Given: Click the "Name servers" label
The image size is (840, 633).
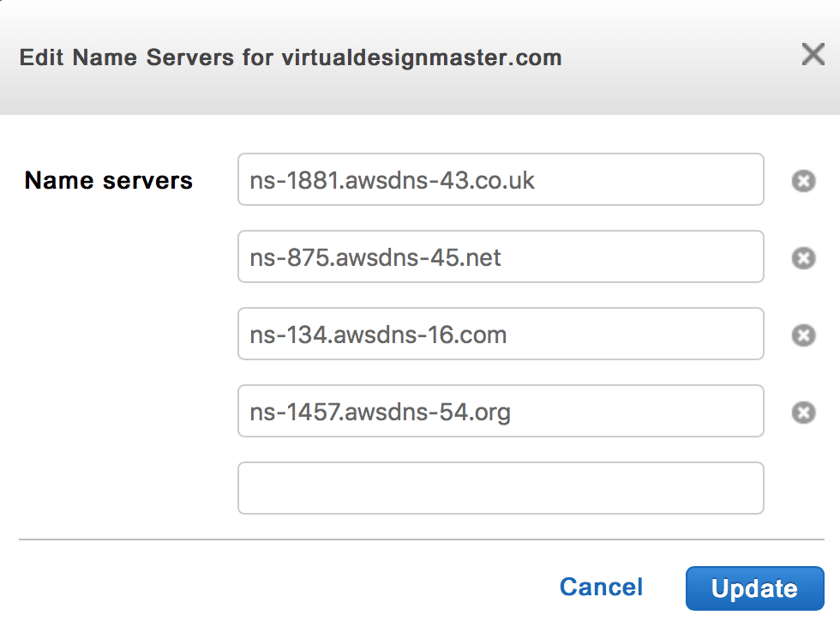Looking at the screenshot, I should point(109,181).
